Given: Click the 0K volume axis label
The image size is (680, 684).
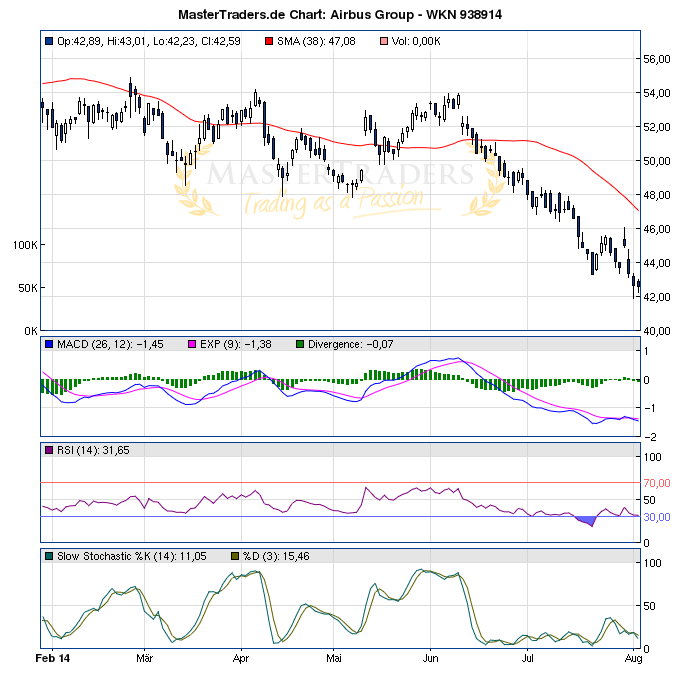Looking at the screenshot, I should pos(31,331).
